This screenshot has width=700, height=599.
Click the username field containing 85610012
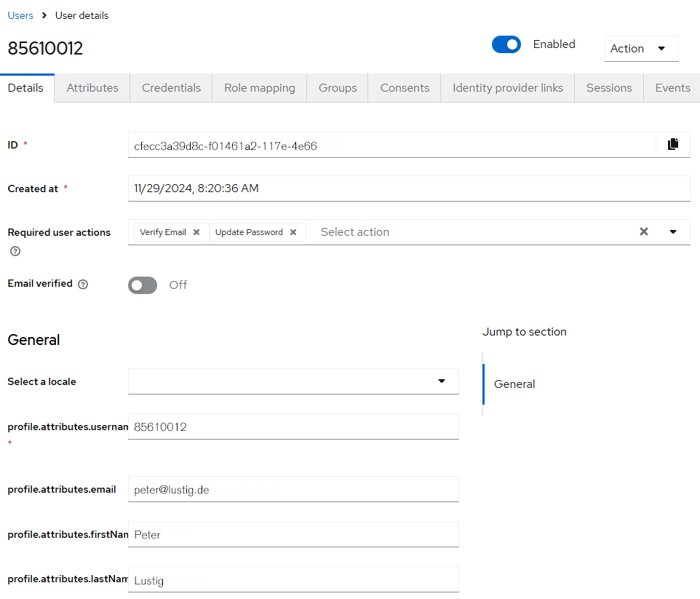(293, 427)
